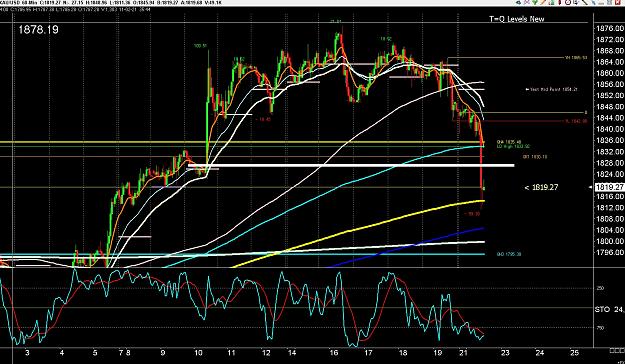
Task: Click the "Next Mid Point 1854" label
Action: [x=552, y=90]
